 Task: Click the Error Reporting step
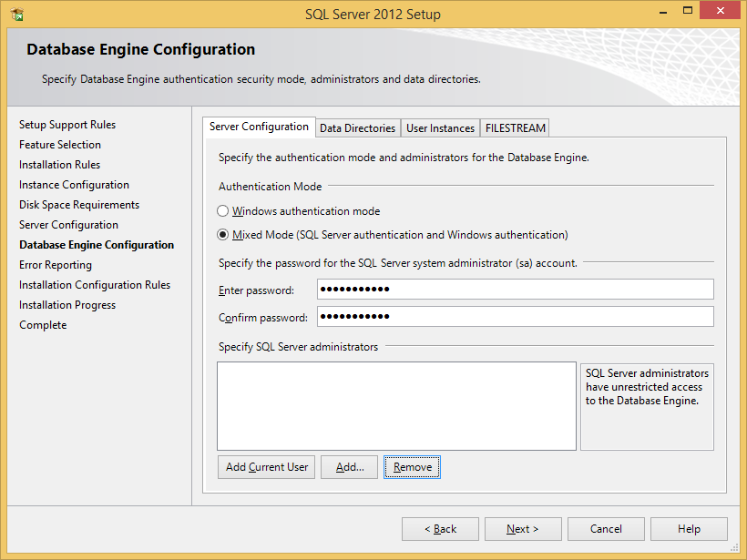click(56, 265)
